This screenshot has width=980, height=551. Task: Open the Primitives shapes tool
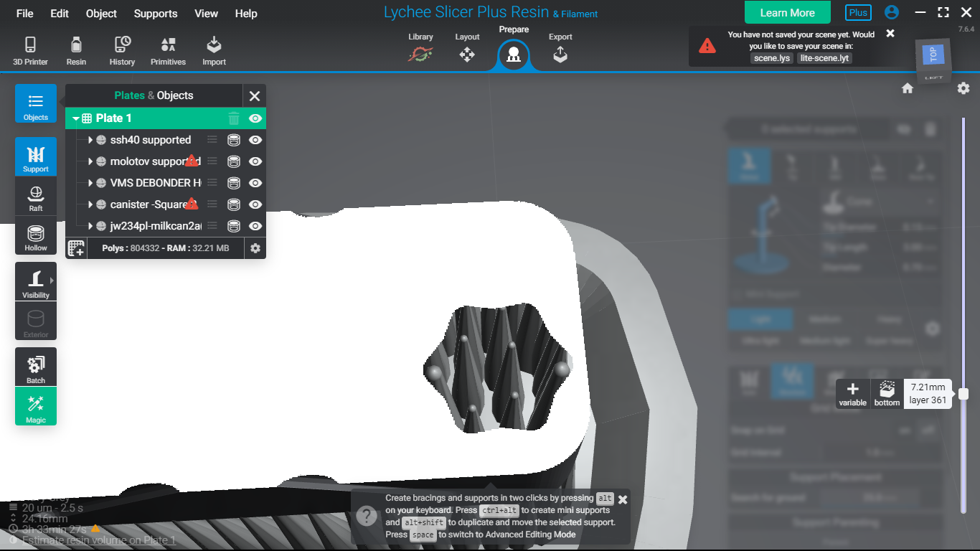click(x=168, y=51)
